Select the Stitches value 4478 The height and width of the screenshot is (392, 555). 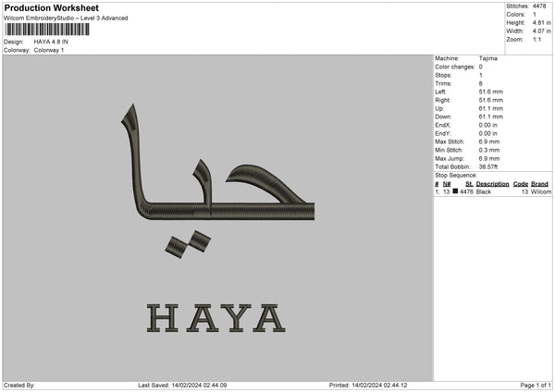[x=539, y=6]
